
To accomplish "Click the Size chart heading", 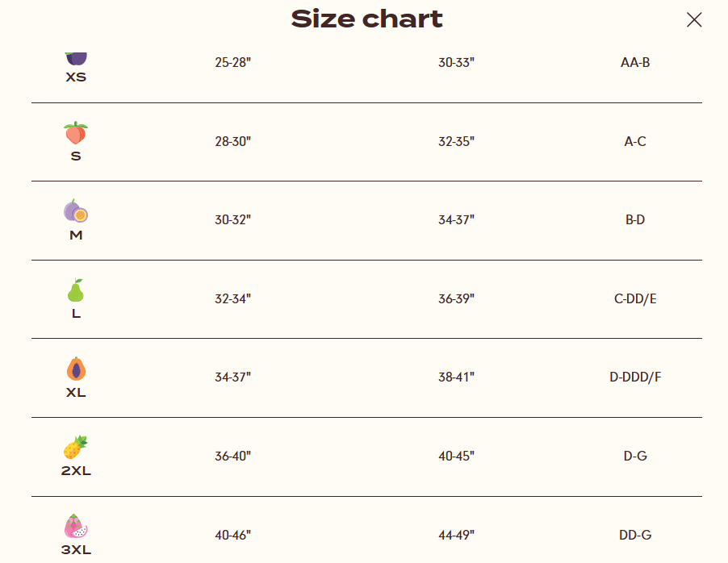I will pyautogui.click(x=367, y=19).
